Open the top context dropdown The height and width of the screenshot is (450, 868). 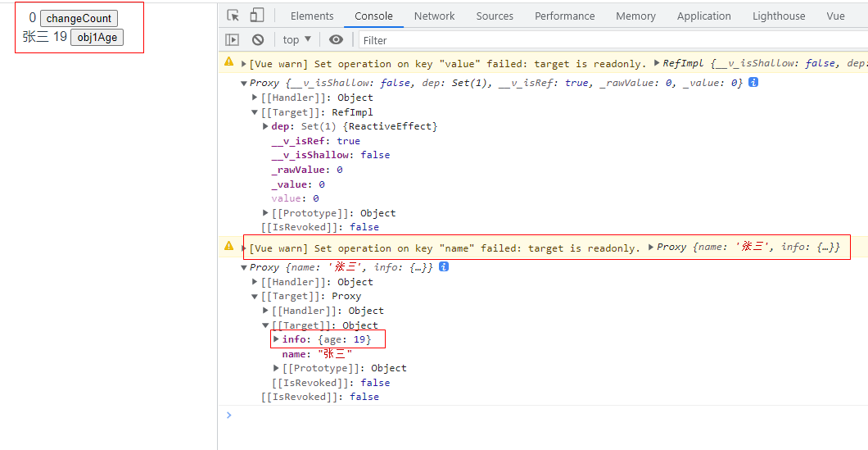(x=297, y=39)
